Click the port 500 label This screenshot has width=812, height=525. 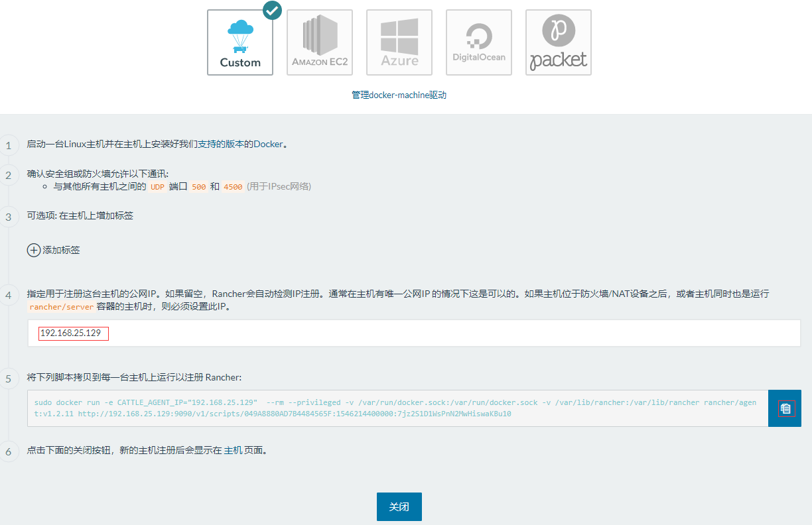click(x=198, y=187)
